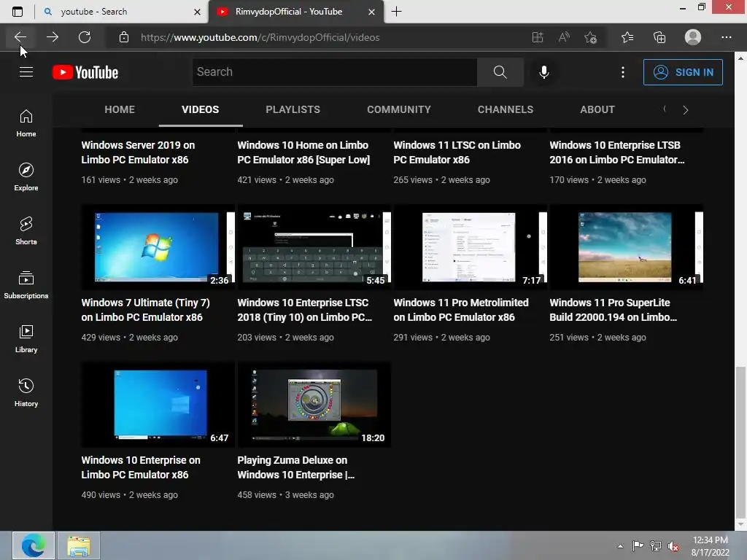The image size is (747, 560).
Task: Open Edge Settings and more menu
Action: pos(726,37)
